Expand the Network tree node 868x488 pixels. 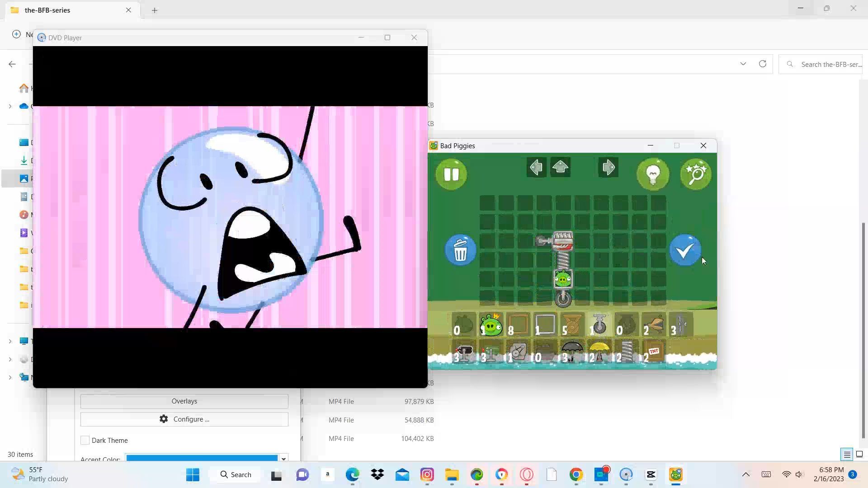tap(10, 377)
